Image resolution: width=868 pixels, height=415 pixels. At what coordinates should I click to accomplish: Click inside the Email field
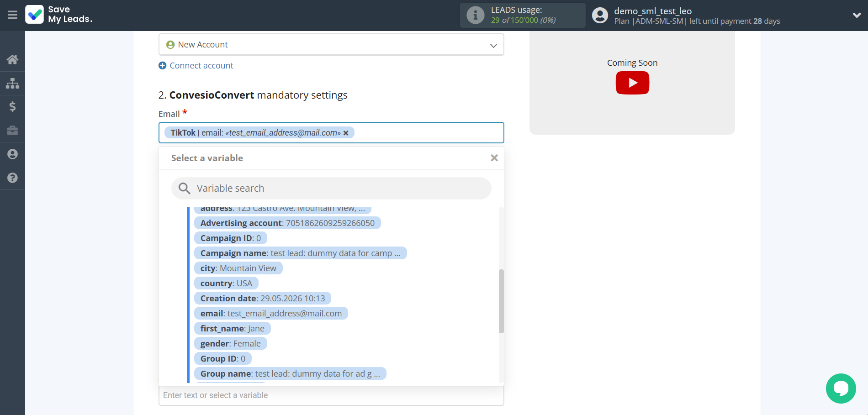pyautogui.click(x=331, y=133)
